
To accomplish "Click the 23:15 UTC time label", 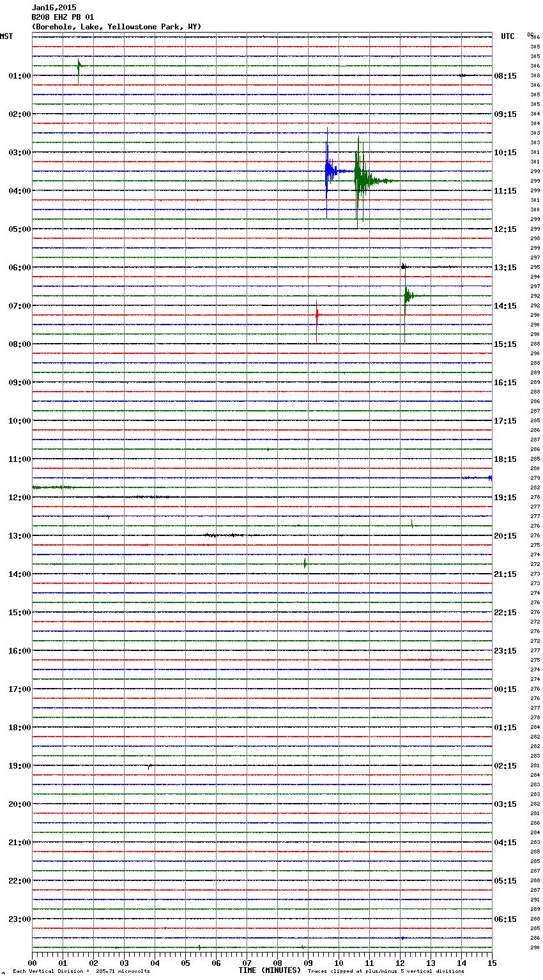I will (505, 651).
